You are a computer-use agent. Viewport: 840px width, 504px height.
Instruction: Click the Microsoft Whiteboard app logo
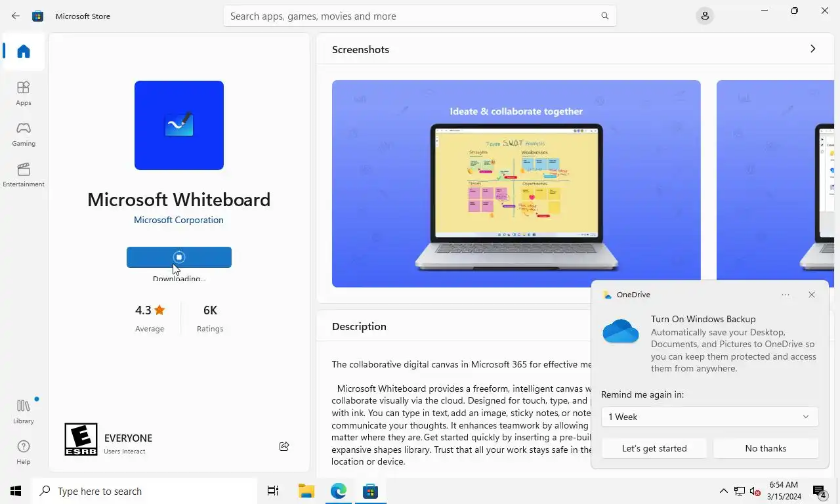click(179, 125)
